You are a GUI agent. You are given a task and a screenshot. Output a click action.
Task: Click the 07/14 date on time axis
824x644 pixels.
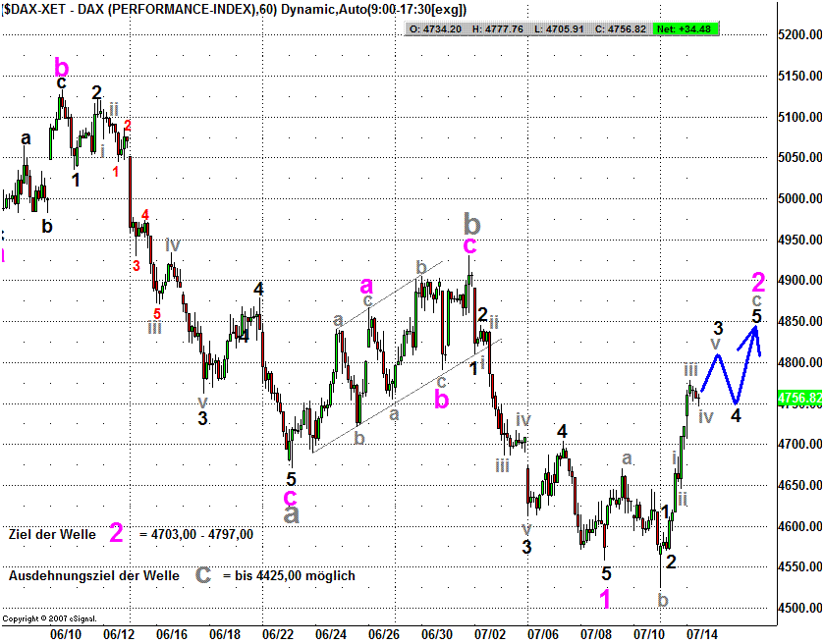(701, 634)
